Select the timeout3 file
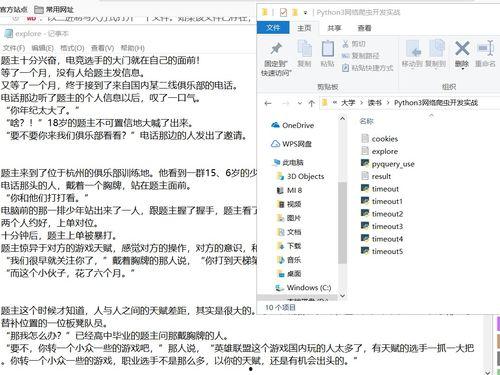Image resolution: width=500 pixels, height=375 pixels. coord(382,227)
